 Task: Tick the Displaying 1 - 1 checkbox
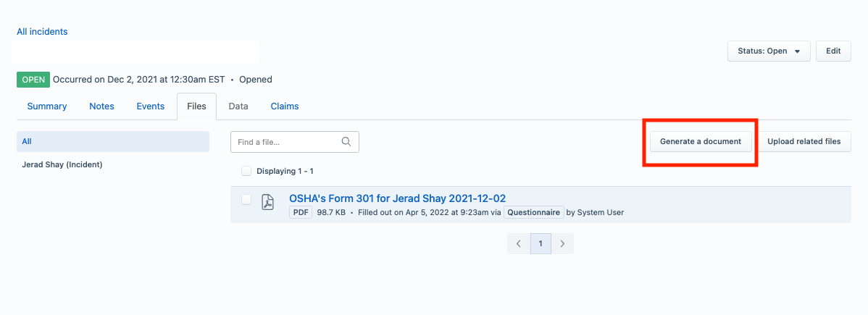coord(246,171)
